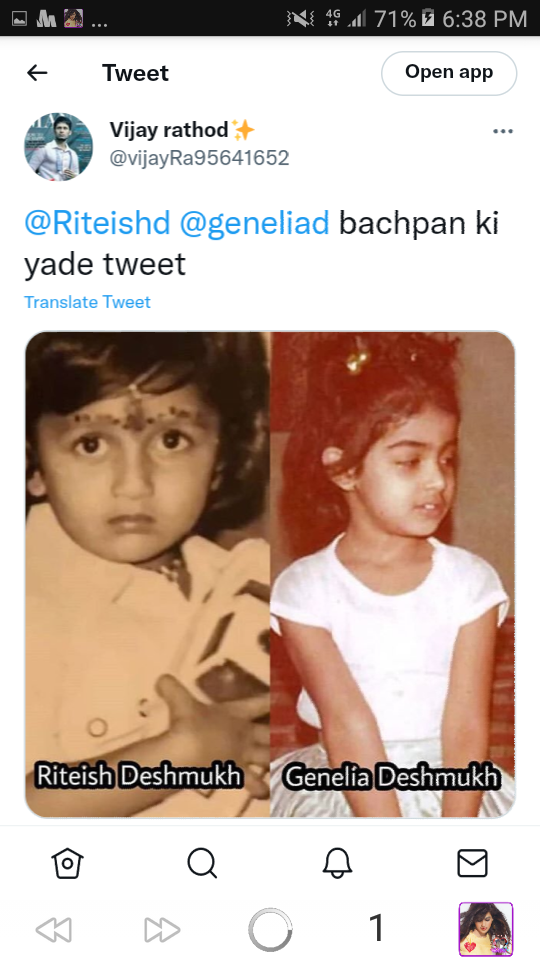Viewport: 540px width, 960px height.
Task: Open the Genelia Deshmukh childhood photo
Action: point(392,574)
